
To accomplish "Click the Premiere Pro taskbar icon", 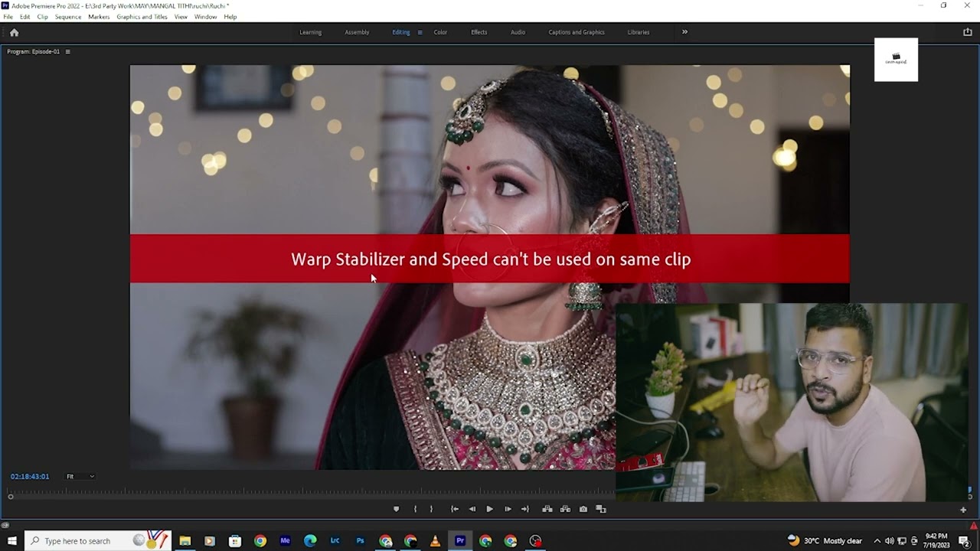I will pyautogui.click(x=460, y=541).
